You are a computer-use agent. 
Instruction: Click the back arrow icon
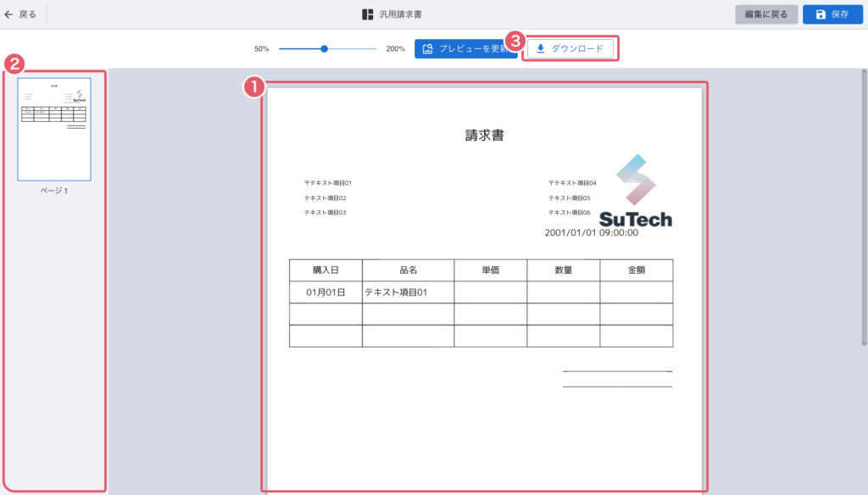point(8,14)
